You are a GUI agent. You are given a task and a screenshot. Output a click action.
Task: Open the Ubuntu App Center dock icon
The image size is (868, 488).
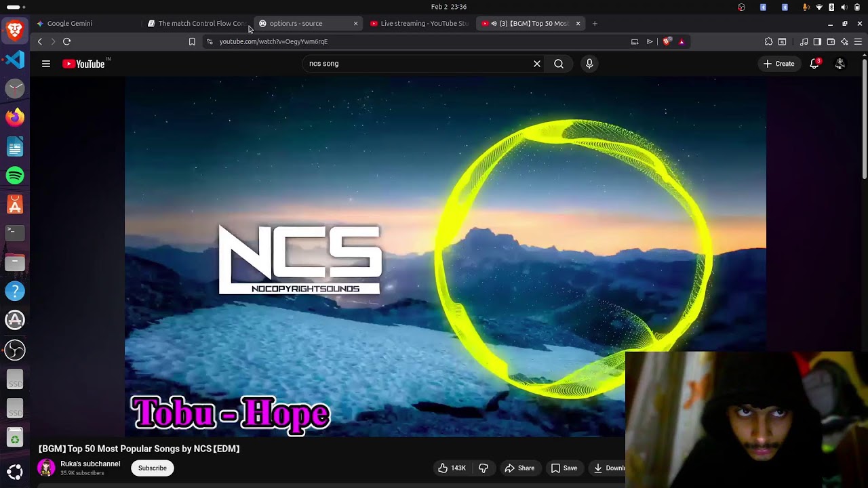tap(15, 204)
